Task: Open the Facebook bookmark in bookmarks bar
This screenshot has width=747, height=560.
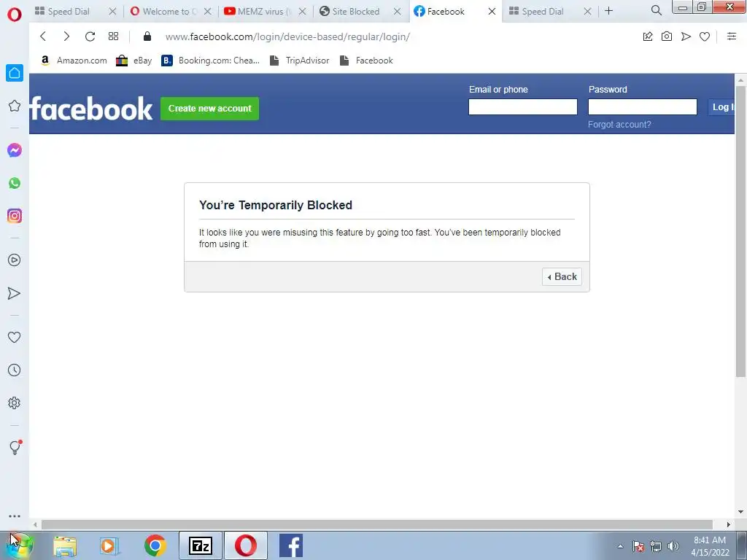Action: click(367, 61)
